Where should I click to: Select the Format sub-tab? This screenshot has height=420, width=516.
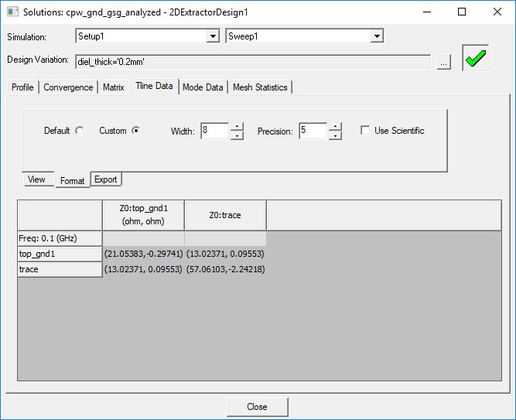pyautogui.click(x=73, y=181)
